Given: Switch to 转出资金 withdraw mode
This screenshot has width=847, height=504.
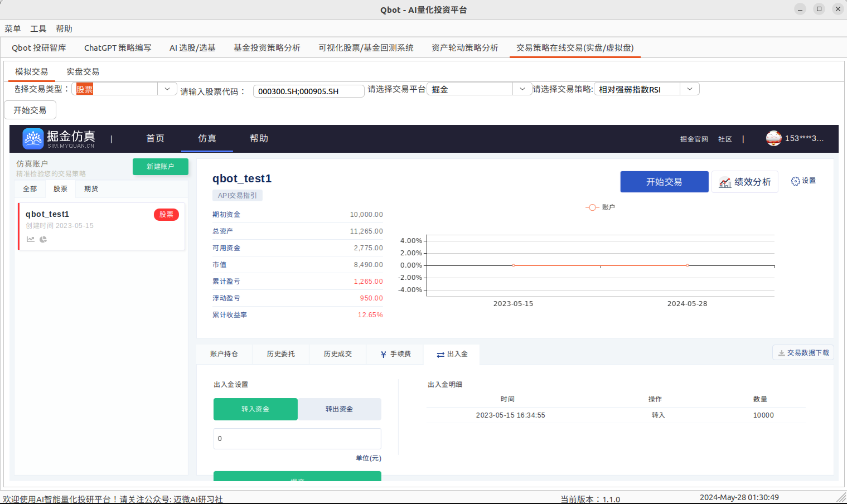Looking at the screenshot, I should point(340,409).
